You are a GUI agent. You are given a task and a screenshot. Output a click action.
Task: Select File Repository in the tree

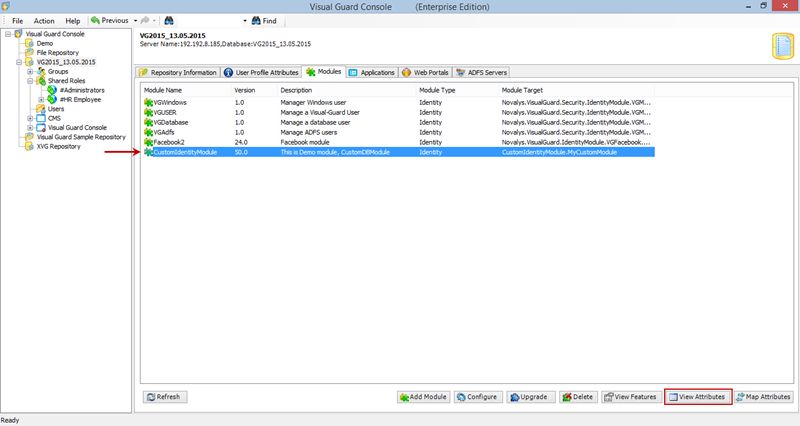coord(58,53)
